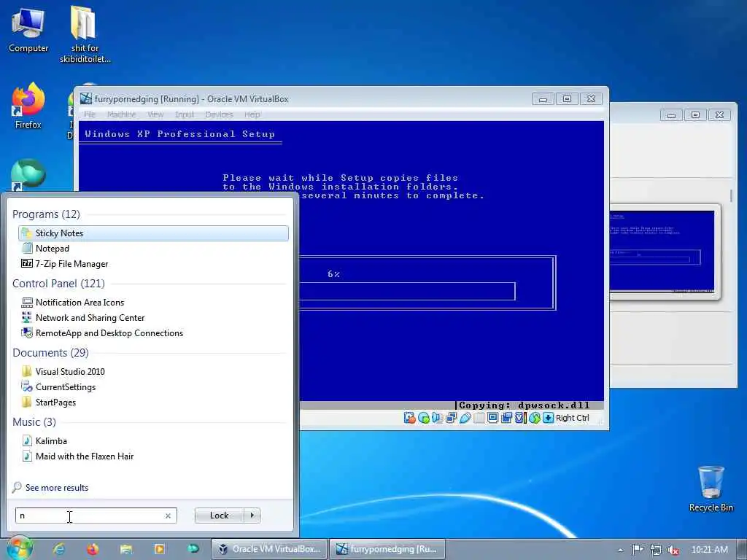Select the 'shit for skibiditoilet...' desktop folder
747x560 pixels.
pos(85,34)
